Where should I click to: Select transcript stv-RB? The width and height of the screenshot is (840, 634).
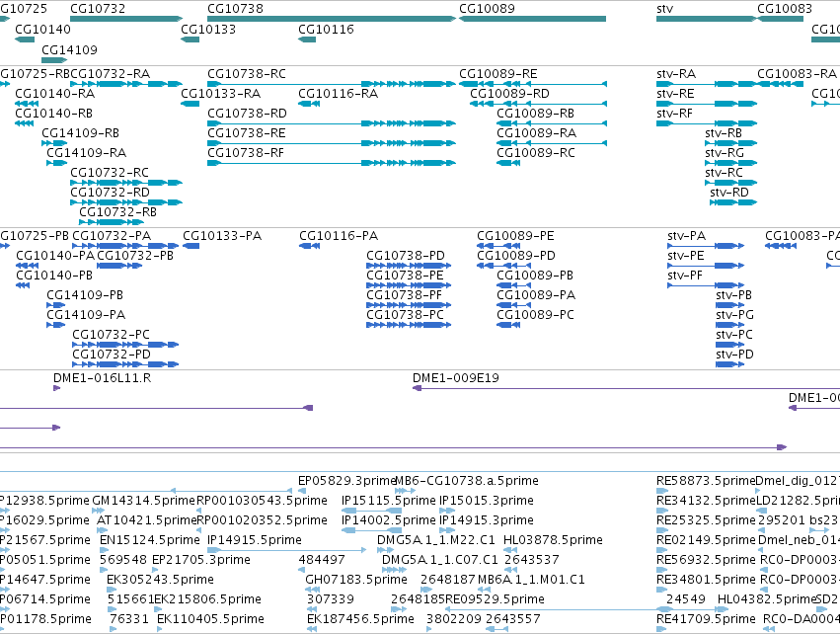(724, 133)
